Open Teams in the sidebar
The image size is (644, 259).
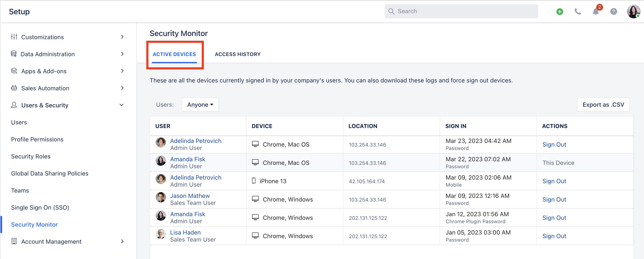tap(20, 190)
